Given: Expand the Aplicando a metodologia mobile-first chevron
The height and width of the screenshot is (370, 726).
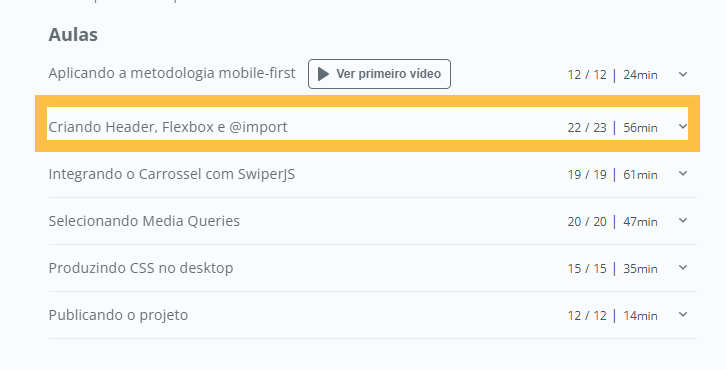Looking at the screenshot, I should click(x=683, y=74).
